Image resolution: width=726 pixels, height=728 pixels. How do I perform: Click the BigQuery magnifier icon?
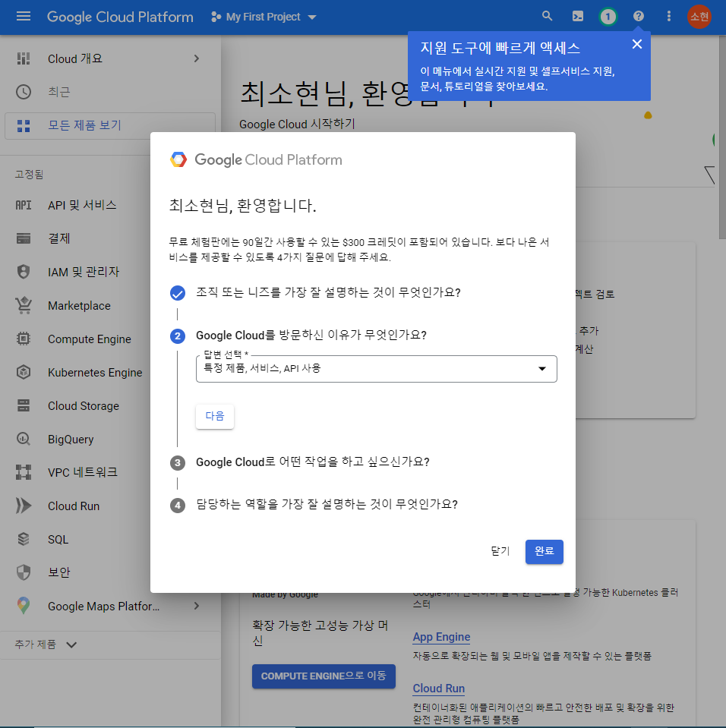click(24, 439)
